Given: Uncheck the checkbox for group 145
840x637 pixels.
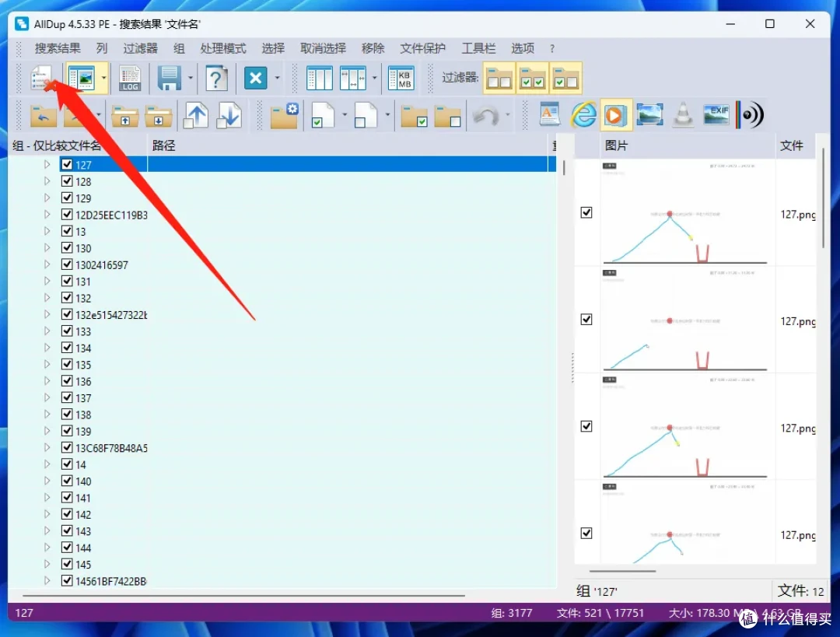Looking at the screenshot, I should (67, 564).
